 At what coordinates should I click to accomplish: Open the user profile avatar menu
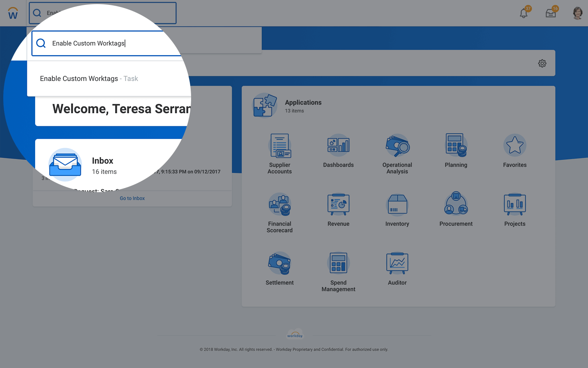click(577, 13)
